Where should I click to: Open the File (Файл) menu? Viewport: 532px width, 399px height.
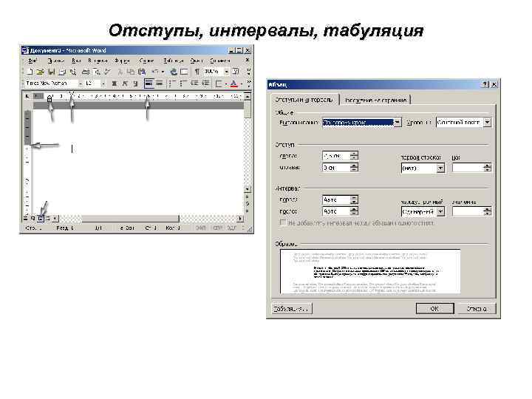click(33, 61)
